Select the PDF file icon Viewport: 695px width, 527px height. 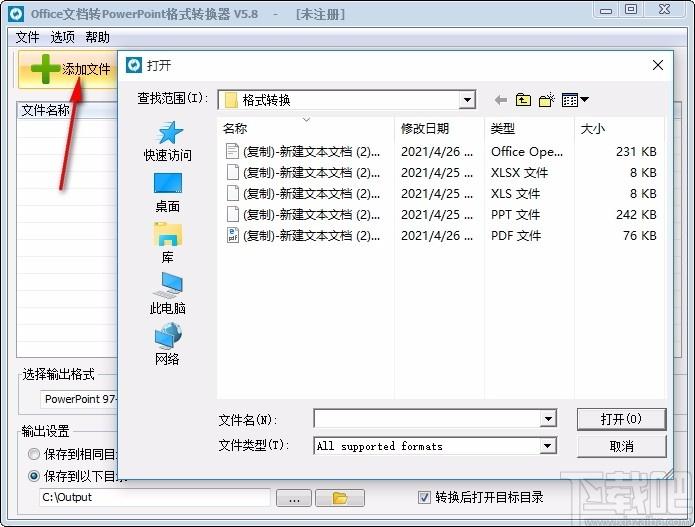tap(232, 235)
